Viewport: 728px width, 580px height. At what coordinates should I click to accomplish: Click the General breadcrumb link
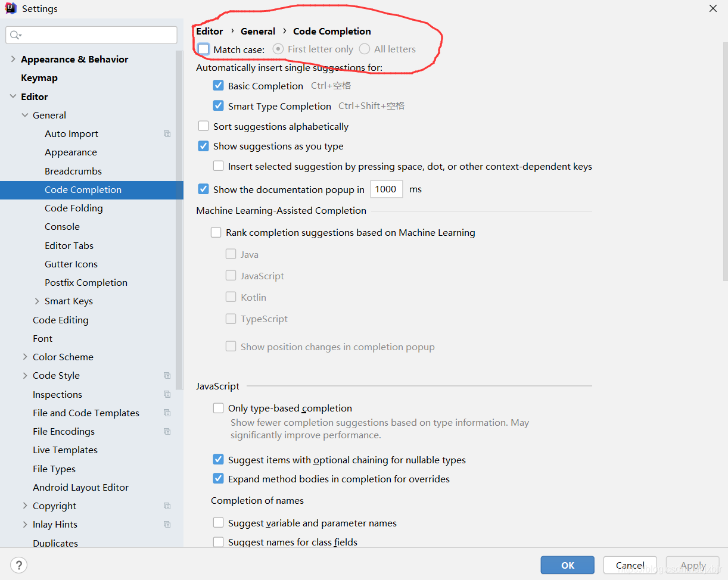pos(258,31)
